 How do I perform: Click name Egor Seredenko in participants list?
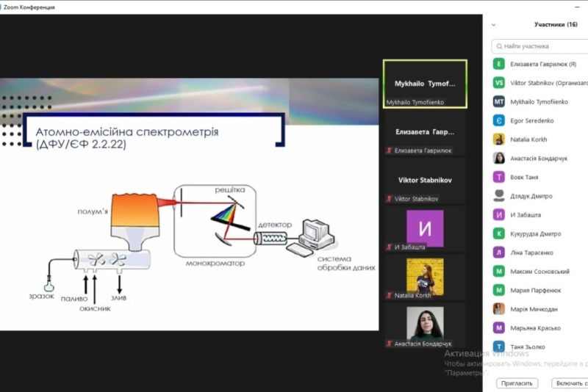pyautogui.click(x=531, y=120)
